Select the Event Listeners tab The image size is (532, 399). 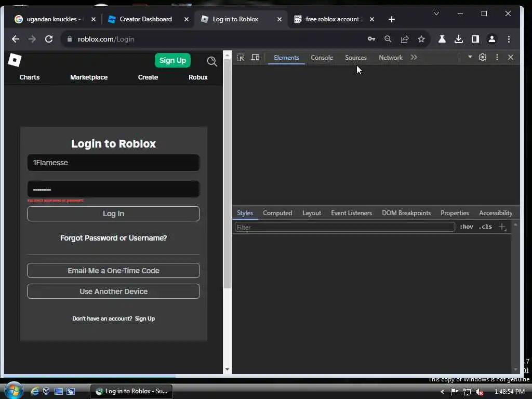point(352,213)
